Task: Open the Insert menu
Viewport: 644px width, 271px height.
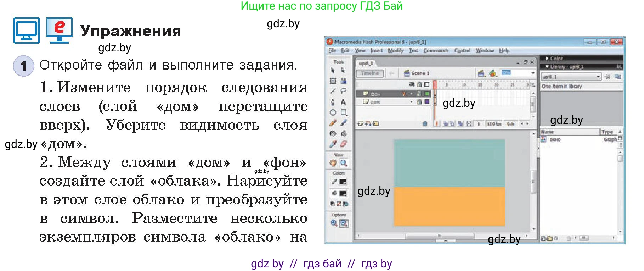Action: point(376,51)
